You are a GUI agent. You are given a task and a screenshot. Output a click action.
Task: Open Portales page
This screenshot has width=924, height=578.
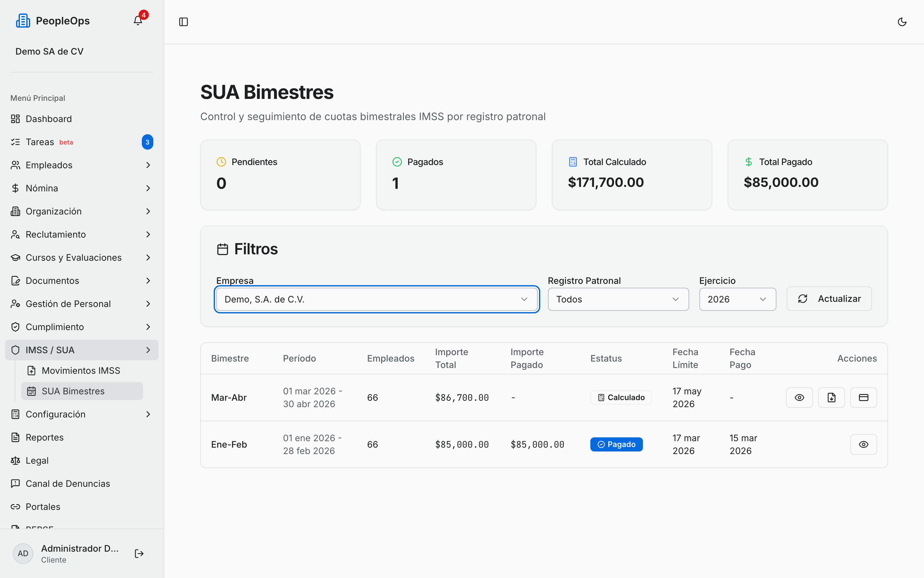pos(82,507)
